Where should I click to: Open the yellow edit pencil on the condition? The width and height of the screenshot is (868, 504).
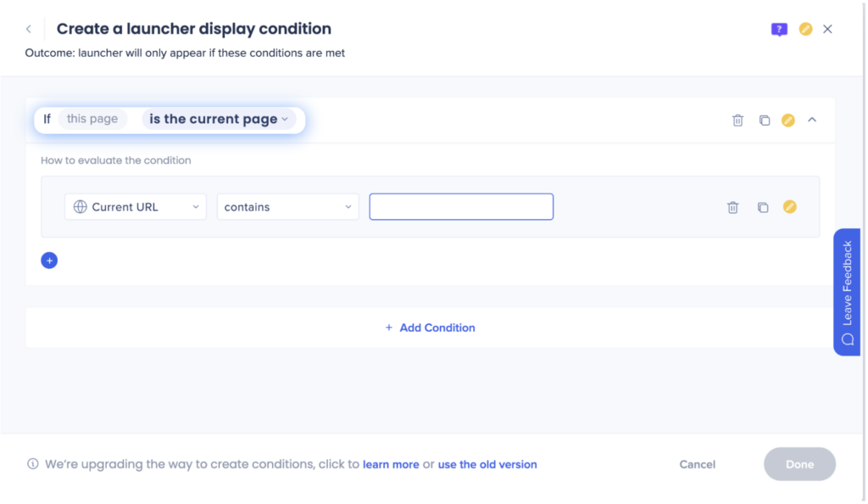coord(787,120)
